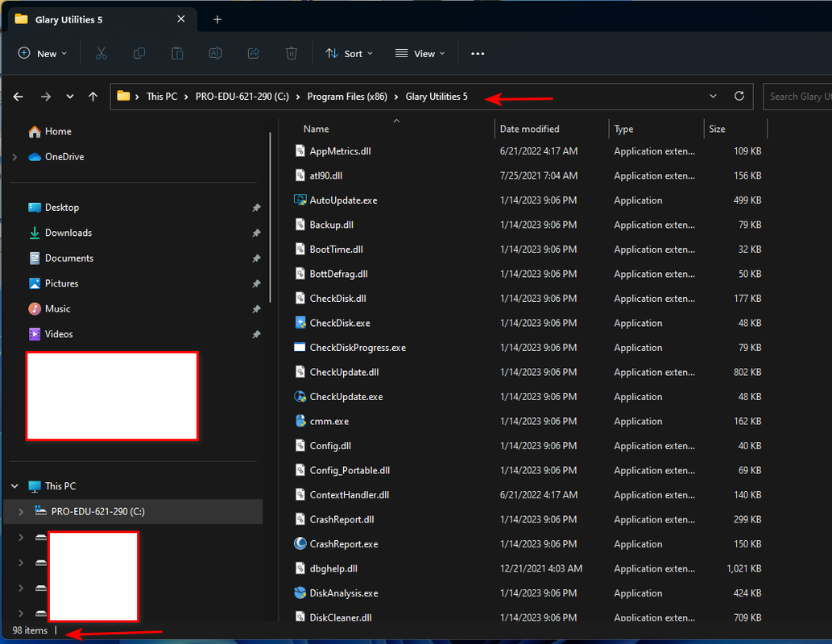This screenshot has height=644, width=832.
Task: Click the Search Glary Utilities box
Action: 797,97
